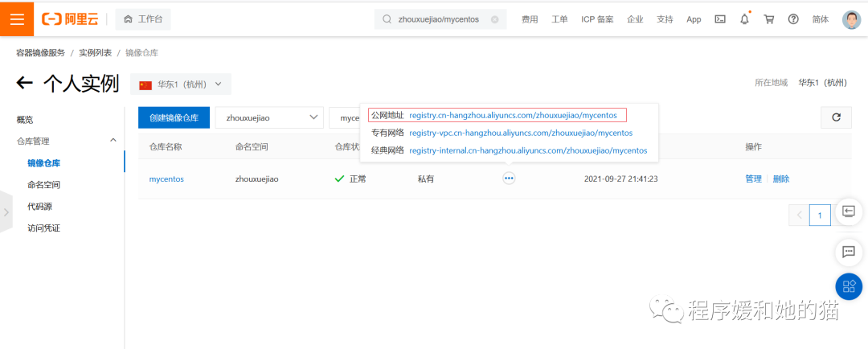Select page 1 in pagination
Viewport: 868px width, 349px height.
(x=820, y=215)
